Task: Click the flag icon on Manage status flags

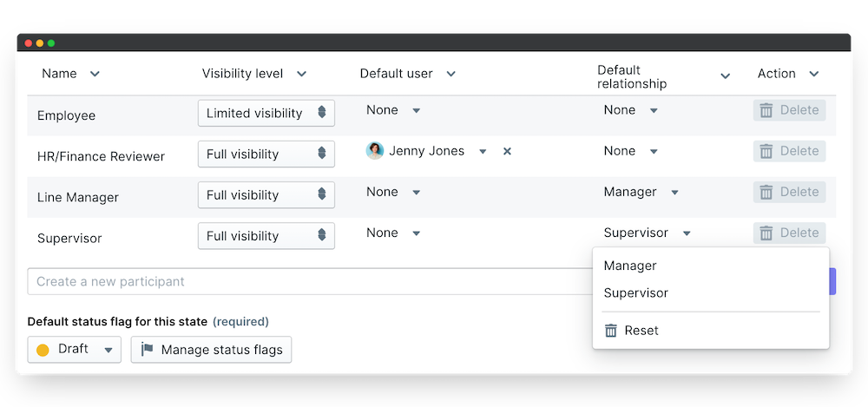Action: [x=148, y=350]
